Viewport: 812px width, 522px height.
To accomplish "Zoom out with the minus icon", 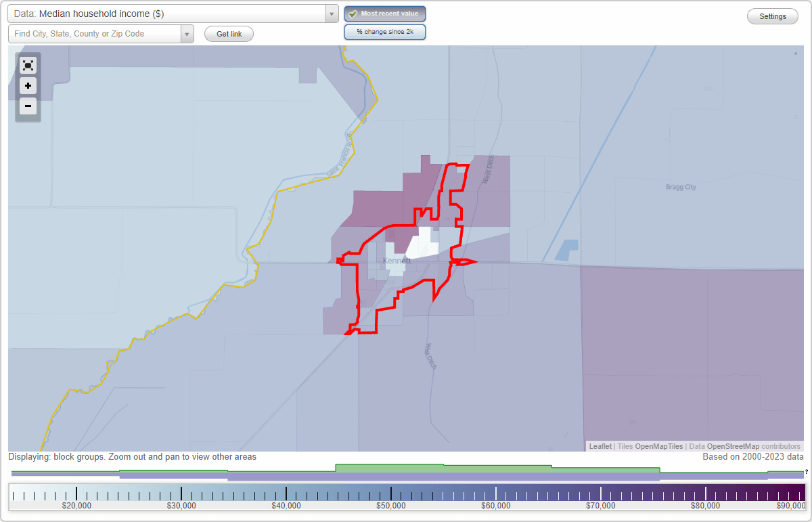I will [x=28, y=106].
